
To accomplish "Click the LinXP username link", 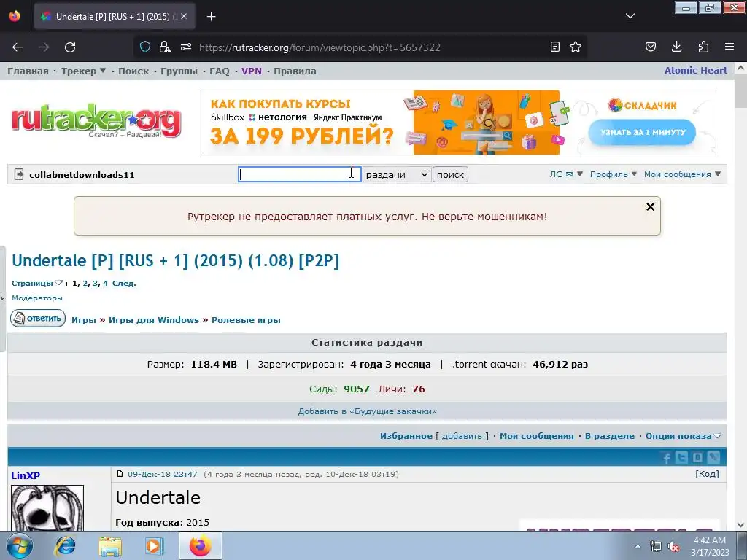I will click(26, 475).
